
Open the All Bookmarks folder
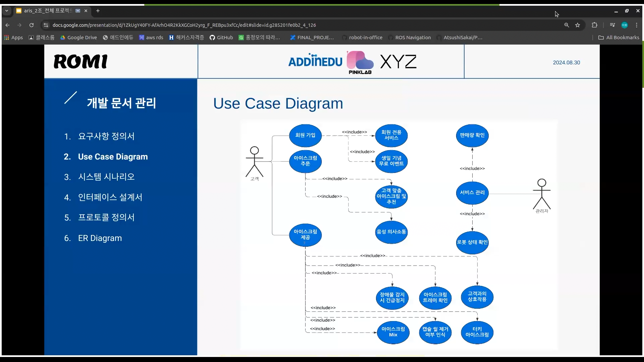tap(619, 38)
